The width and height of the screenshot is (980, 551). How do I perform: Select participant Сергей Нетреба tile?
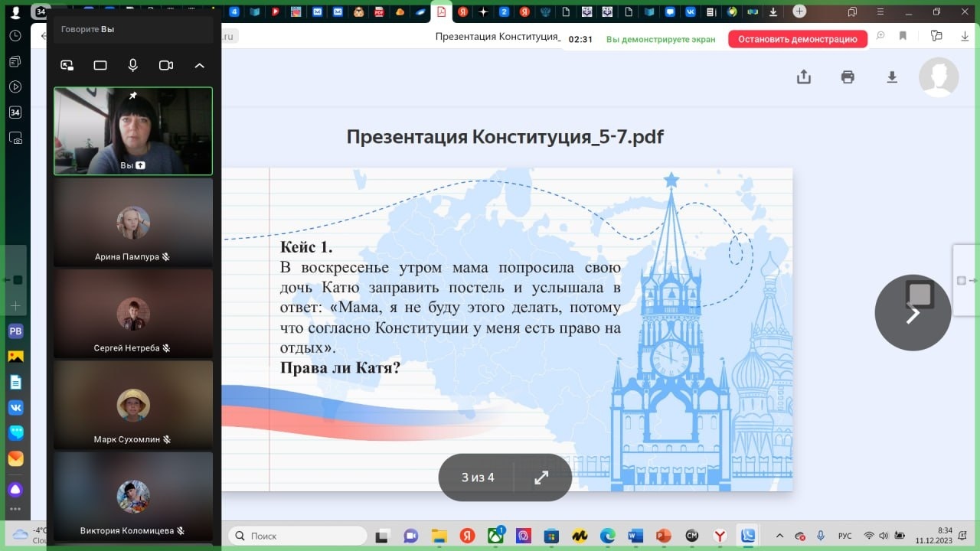pyautogui.click(x=133, y=313)
